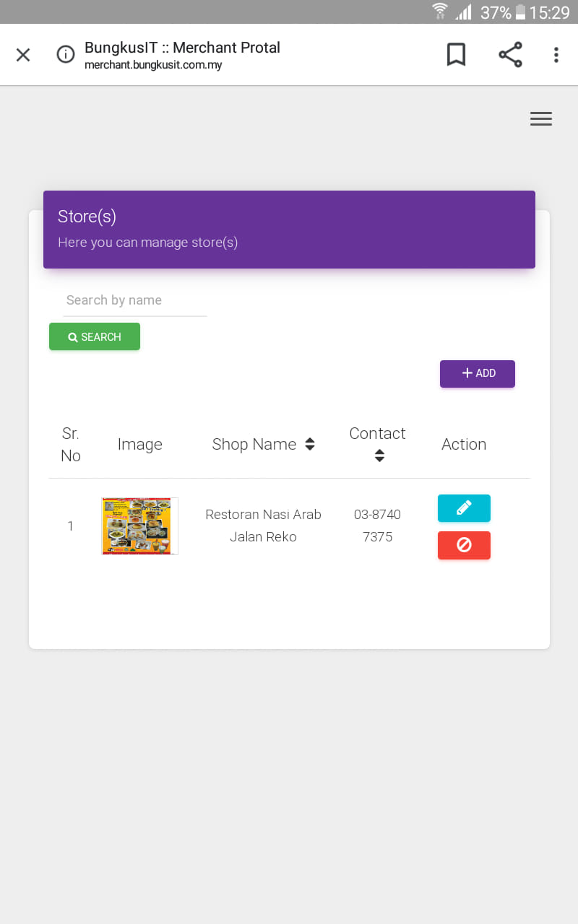Tap the Store(s) purple header banner
Screen dimensions: 578x924
[x=289, y=230]
